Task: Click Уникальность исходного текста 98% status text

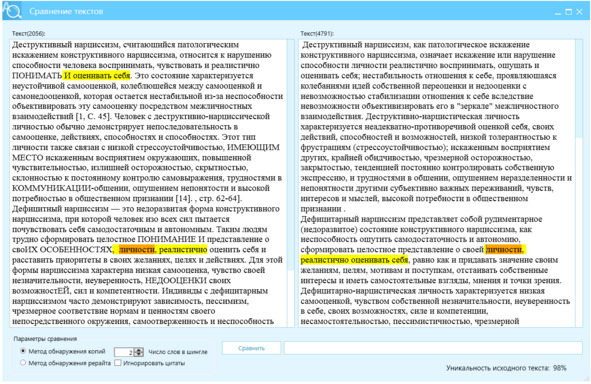Action: [506, 368]
